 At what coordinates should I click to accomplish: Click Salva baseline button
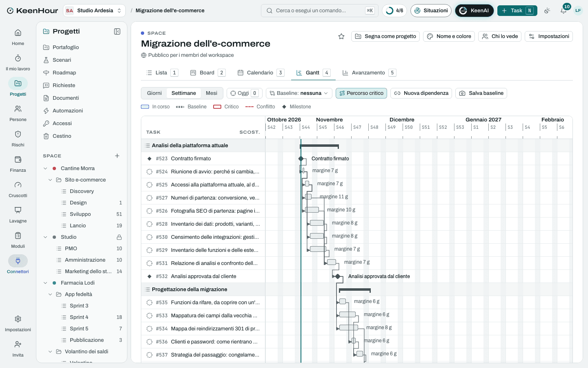[481, 93]
